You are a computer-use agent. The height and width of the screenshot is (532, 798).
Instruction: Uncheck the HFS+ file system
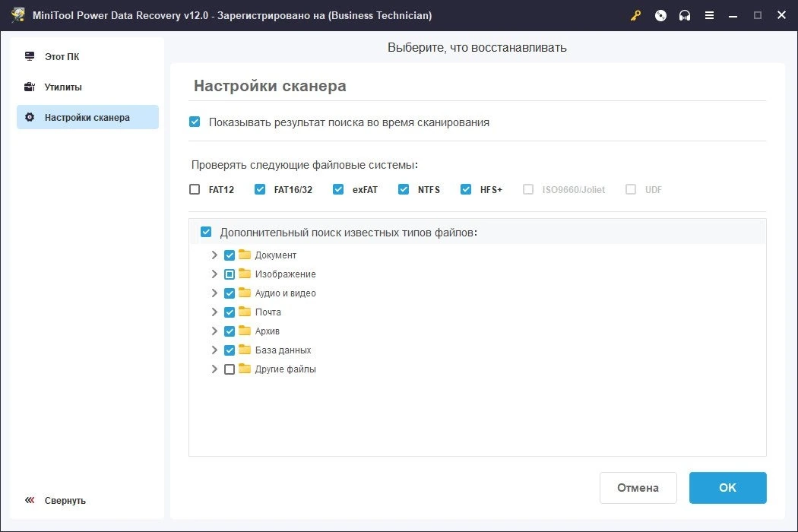[466, 189]
